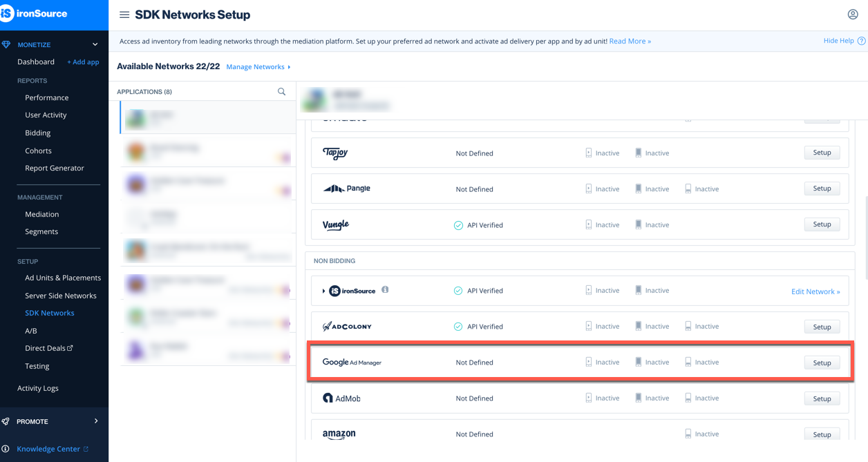868x462 pixels.
Task: Expand the ironSource network row details
Action: click(324, 290)
